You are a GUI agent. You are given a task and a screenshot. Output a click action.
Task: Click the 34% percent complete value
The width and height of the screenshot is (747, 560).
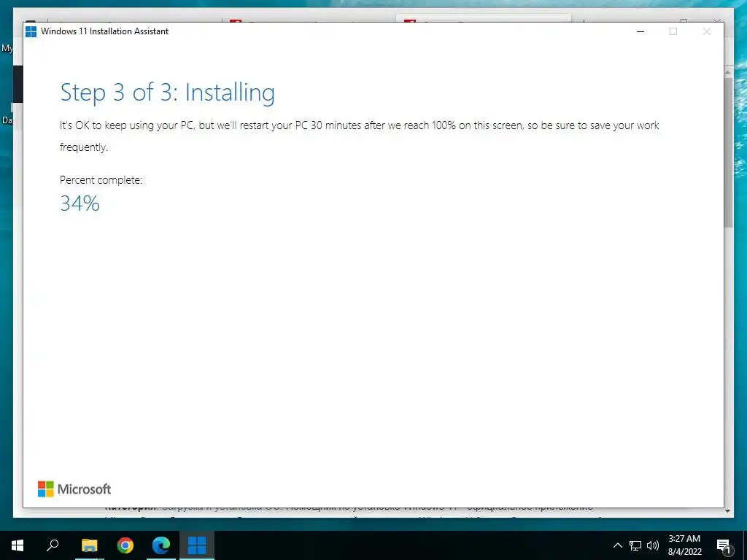(x=80, y=203)
